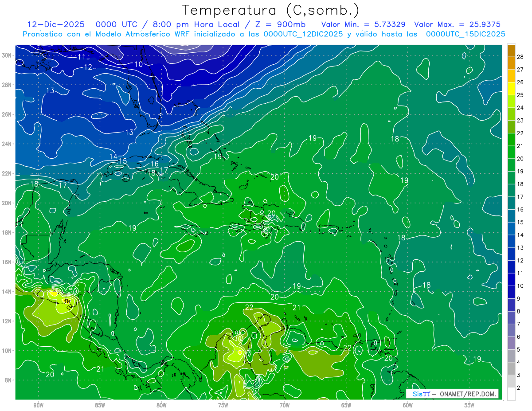
Task: Click legend color band between 27 and 28
Action: tap(511, 63)
